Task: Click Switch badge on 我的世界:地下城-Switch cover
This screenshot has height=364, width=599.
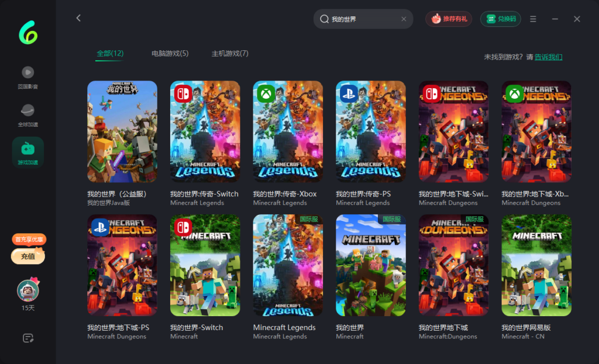Action: tap(432, 93)
